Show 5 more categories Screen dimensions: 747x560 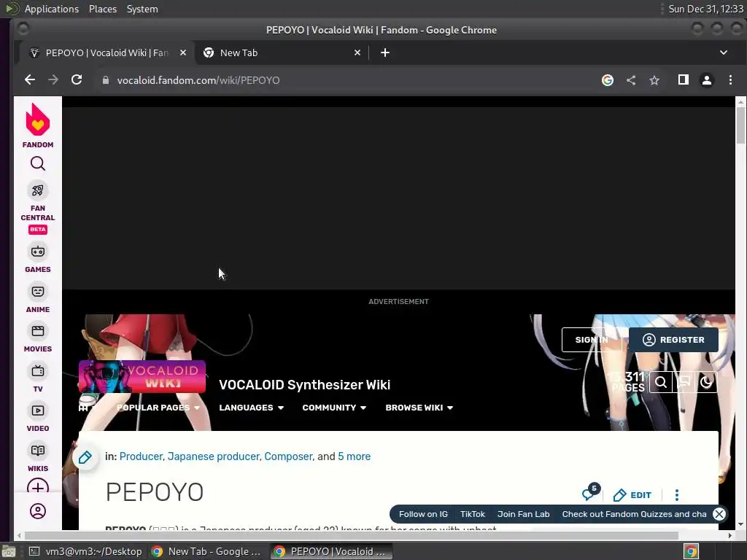click(354, 456)
